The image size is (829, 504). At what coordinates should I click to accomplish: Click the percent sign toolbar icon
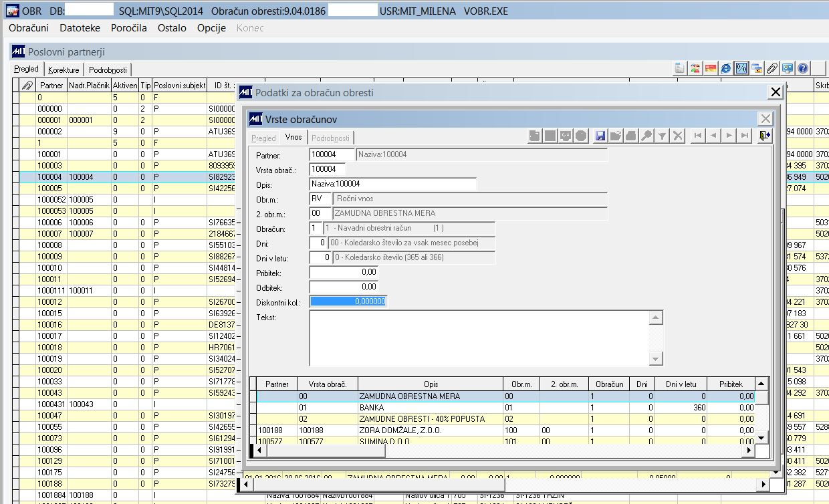(741, 68)
